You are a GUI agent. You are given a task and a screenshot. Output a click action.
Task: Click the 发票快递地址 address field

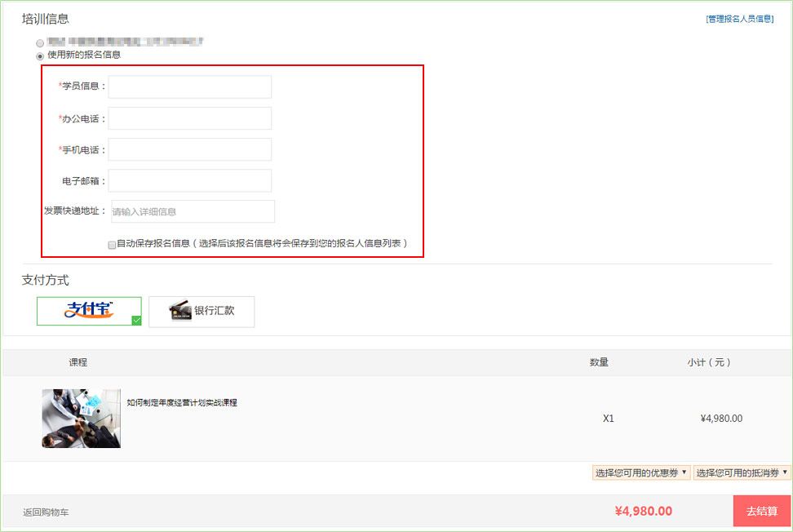(x=193, y=211)
